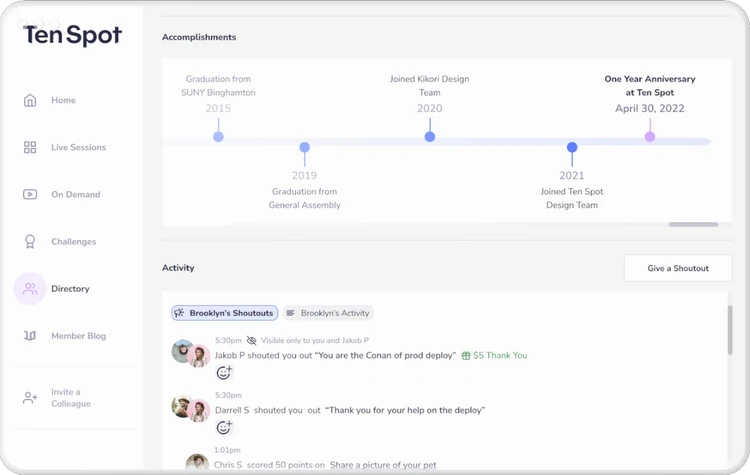Open the Member Blog book icon
The image size is (750, 475).
click(30, 336)
